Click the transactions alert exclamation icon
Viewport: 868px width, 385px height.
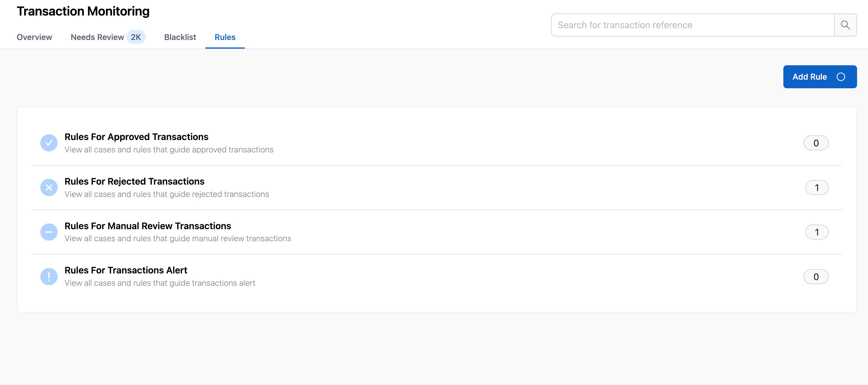49,277
